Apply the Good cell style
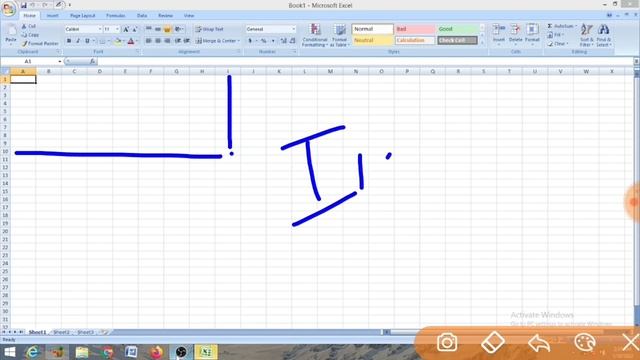 (x=458, y=29)
